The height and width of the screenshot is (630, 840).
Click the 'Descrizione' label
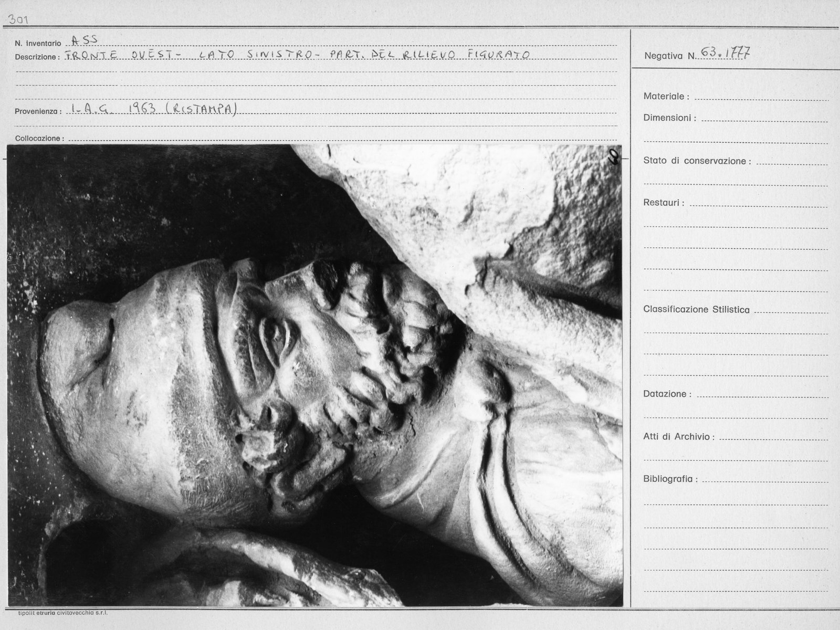(x=37, y=57)
